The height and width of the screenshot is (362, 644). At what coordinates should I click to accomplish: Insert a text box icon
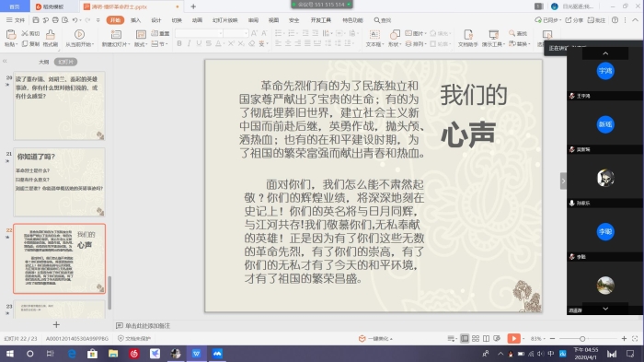click(x=374, y=35)
